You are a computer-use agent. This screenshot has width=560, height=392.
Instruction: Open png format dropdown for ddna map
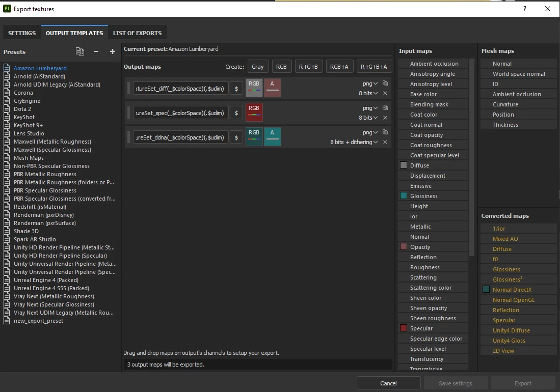pyautogui.click(x=370, y=132)
